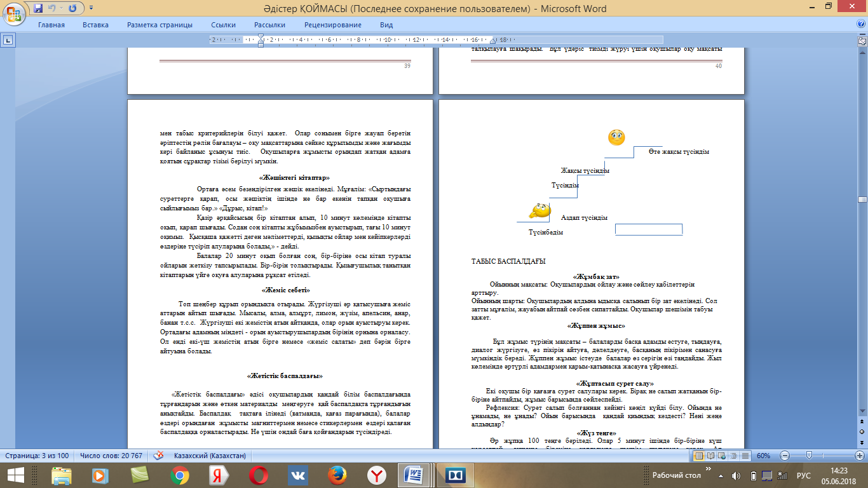Switch the input language РУС

(804, 475)
